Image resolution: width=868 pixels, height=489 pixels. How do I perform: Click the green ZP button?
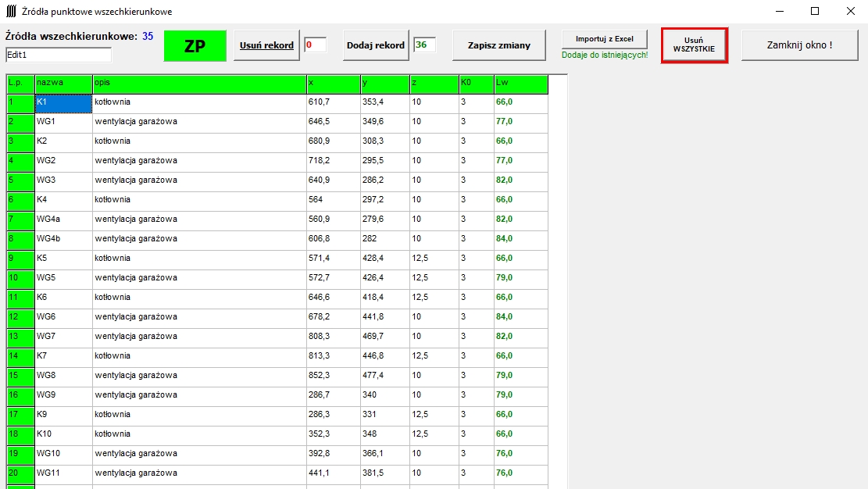point(195,46)
